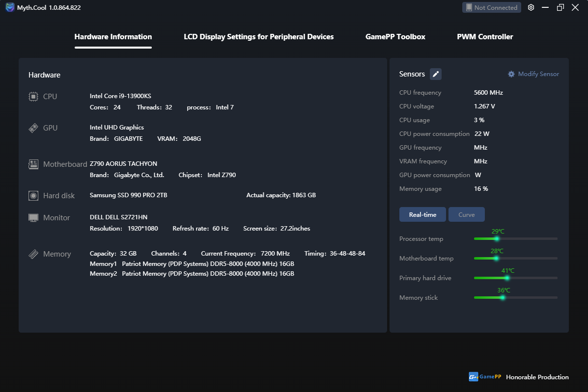The height and width of the screenshot is (392, 588).
Task: Restore down the Myth.Cool window
Action: pyautogui.click(x=560, y=7)
